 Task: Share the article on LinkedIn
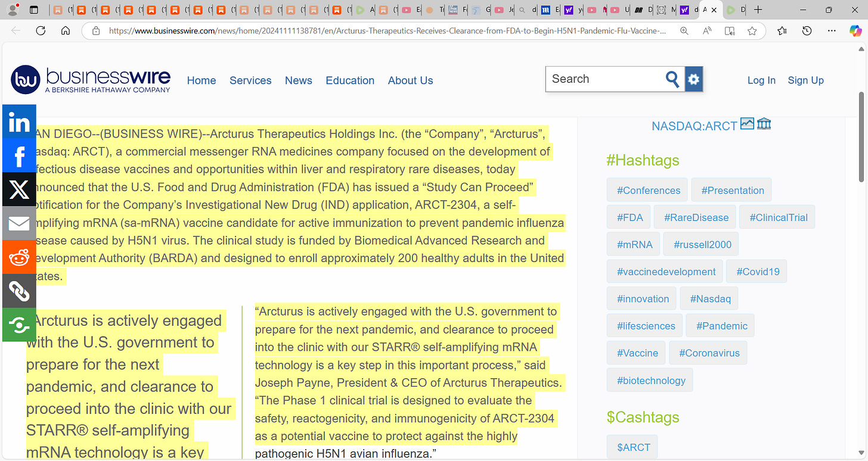(x=19, y=122)
